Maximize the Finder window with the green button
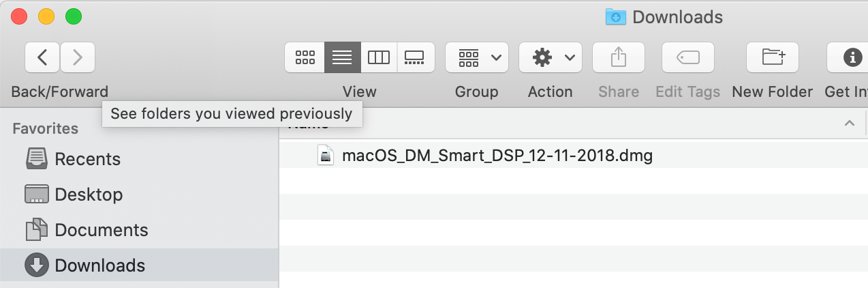 [74, 16]
